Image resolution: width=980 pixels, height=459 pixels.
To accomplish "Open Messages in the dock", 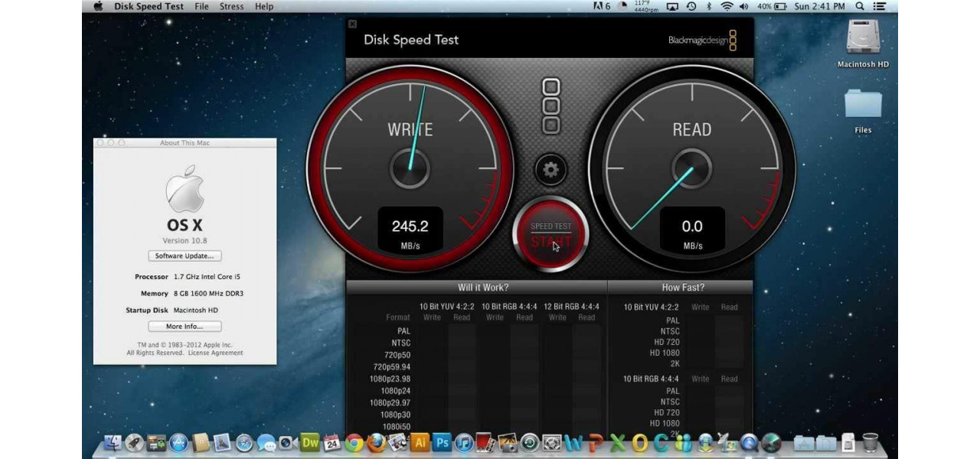I will point(266,441).
